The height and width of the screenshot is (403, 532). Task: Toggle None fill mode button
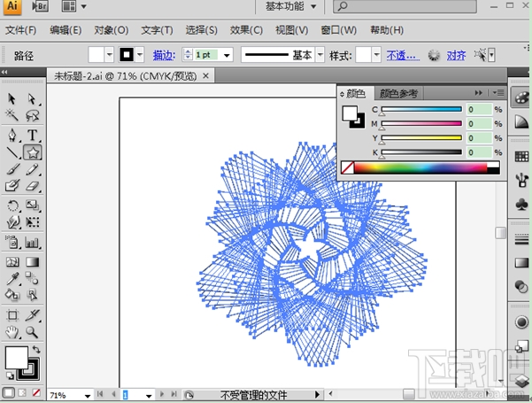(x=36, y=393)
